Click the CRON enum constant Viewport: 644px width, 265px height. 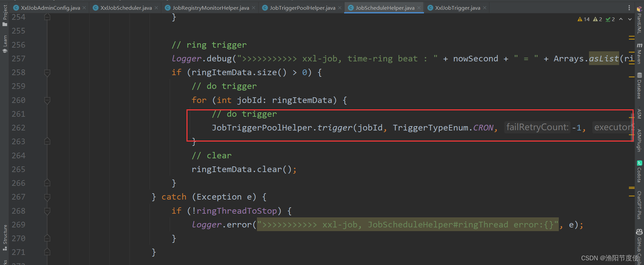pyautogui.click(x=483, y=128)
